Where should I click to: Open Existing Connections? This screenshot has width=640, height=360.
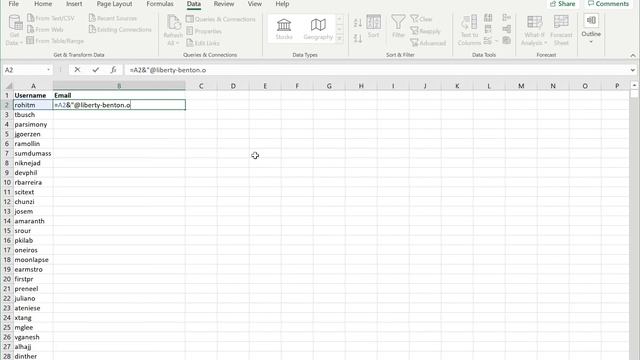click(x=120, y=29)
